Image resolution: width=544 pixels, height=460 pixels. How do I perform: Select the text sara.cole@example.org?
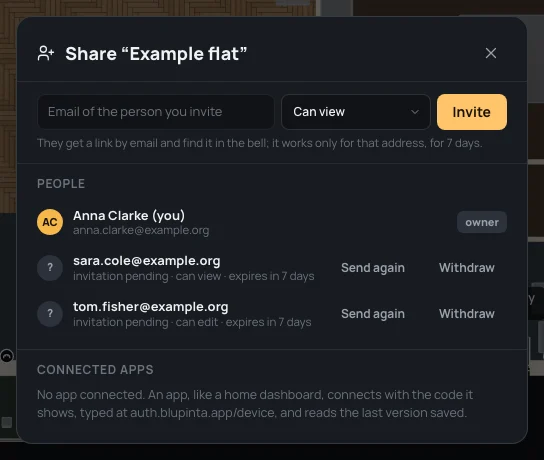146,261
